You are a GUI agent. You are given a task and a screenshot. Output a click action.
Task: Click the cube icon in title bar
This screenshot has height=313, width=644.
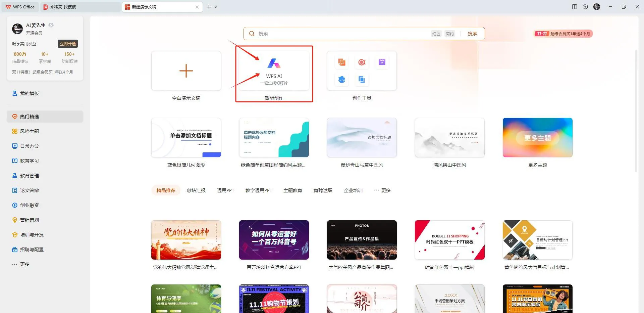[585, 7]
